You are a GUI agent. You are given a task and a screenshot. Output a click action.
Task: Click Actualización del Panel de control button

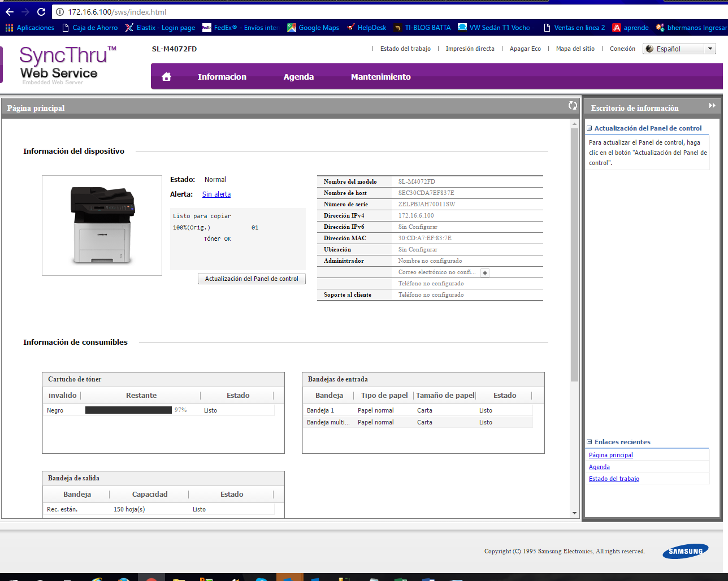tap(252, 279)
